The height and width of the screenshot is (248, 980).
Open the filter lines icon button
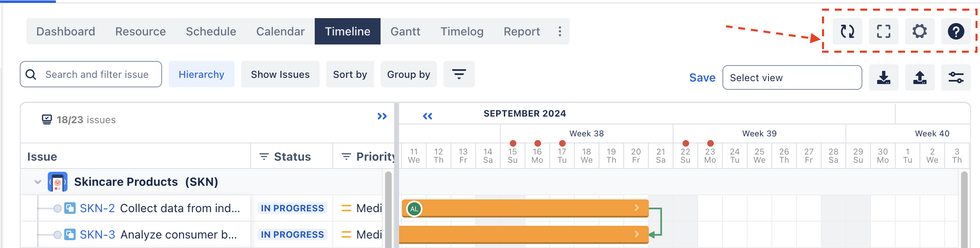click(x=459, y=74)
